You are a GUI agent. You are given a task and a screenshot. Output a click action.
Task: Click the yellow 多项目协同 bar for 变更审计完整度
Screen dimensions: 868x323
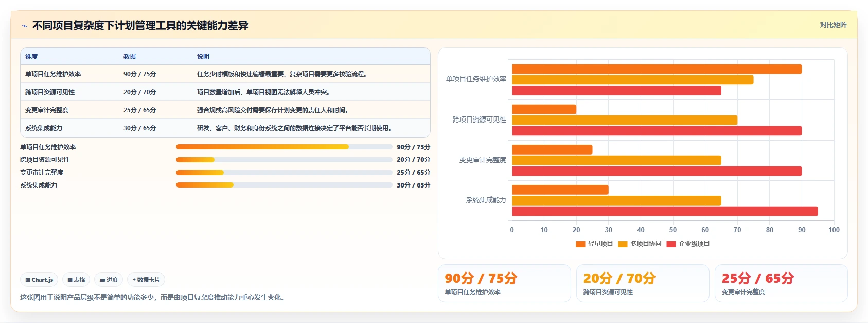[616, 160]
